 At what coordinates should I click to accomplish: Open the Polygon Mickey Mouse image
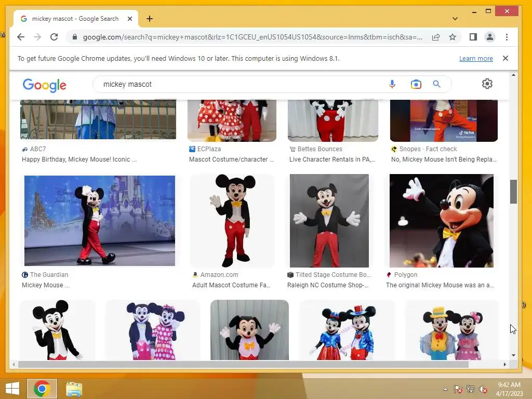click(x=442, y=220)
